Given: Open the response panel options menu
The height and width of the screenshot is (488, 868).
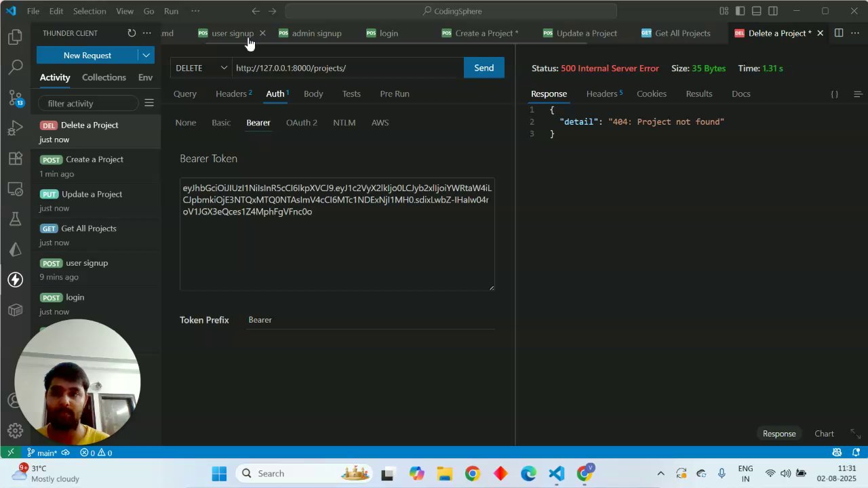Looking at the screenshot, I should (858, 94).
